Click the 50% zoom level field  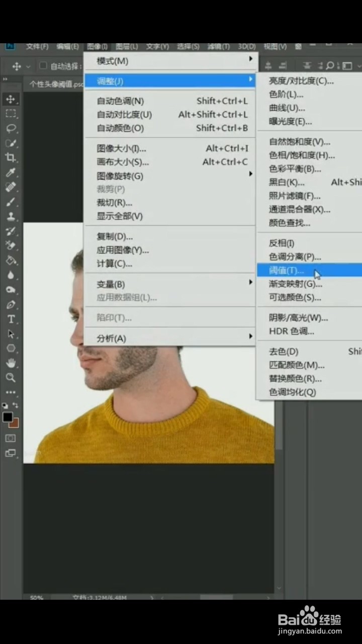pyautogui.click(x=36, y=598)
